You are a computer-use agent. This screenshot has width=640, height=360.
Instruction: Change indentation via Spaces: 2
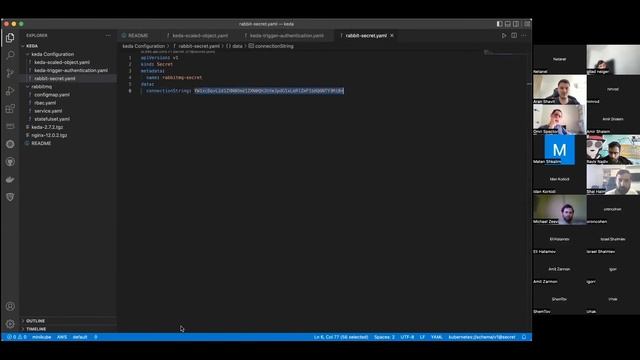coord(384,337)
